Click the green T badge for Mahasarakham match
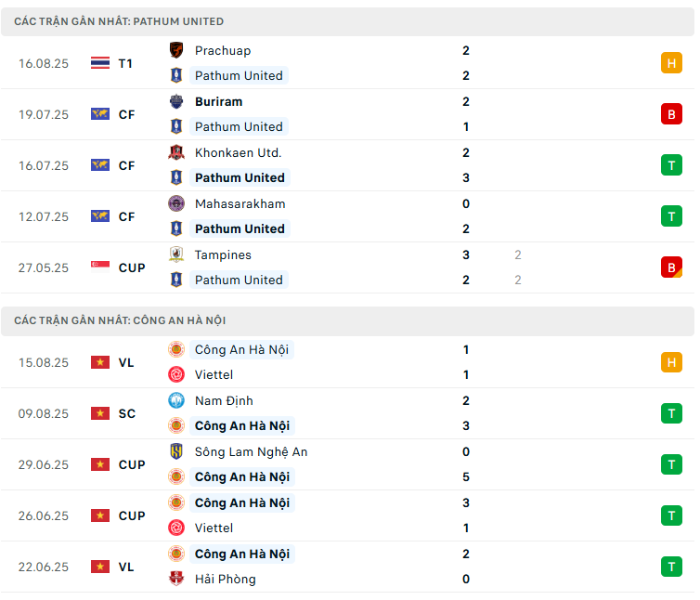The height and width of the screenshot is (600, 700). [671, 216]
